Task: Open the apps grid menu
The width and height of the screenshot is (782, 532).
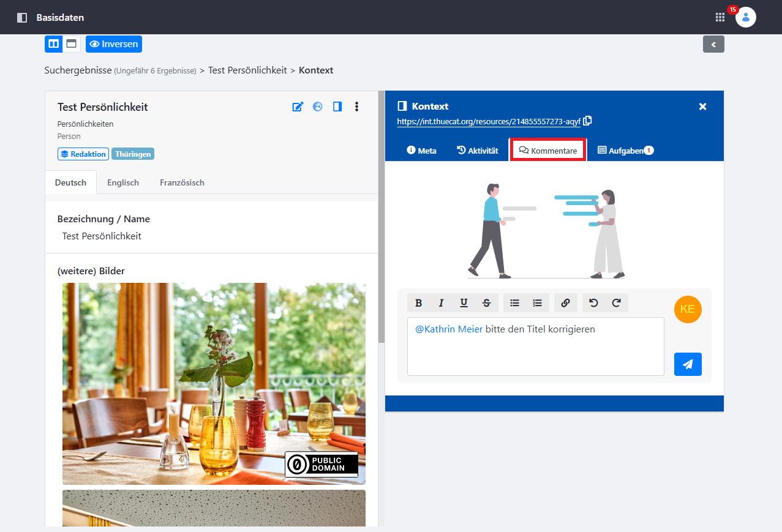Action: 720,17
